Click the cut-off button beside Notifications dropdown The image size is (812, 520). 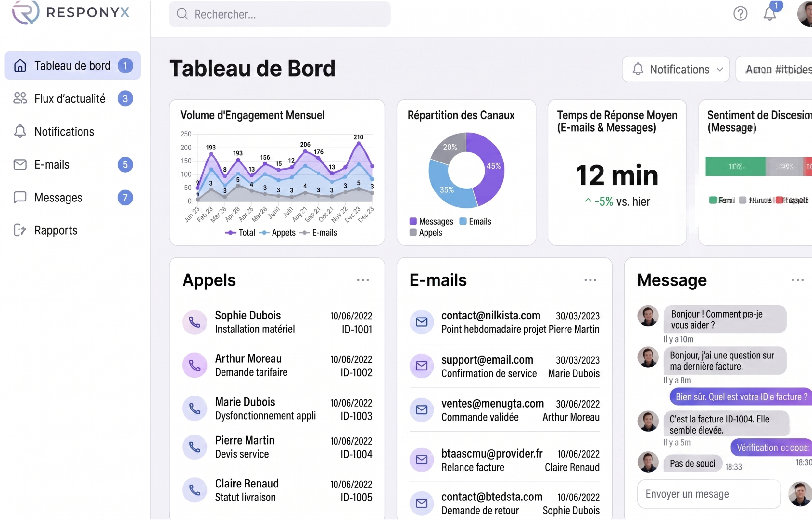774,69
